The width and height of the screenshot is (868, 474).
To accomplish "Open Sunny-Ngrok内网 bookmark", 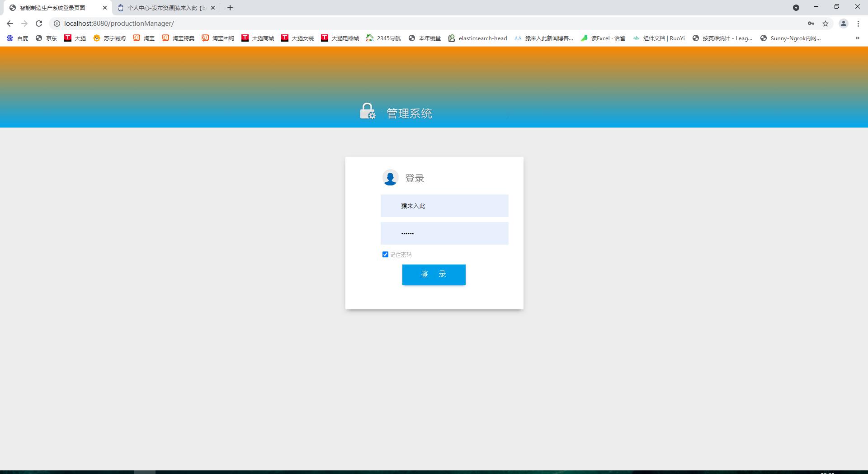I will (790, 38).
